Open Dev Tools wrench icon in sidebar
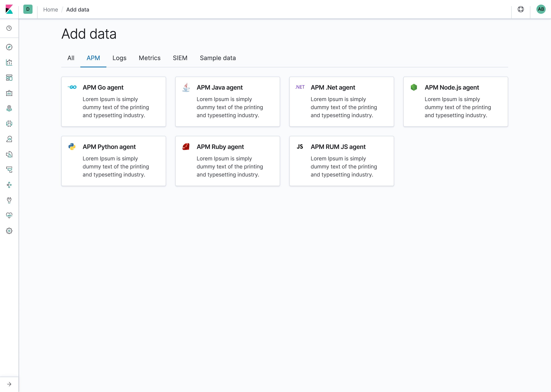Screen dimensions: 551x392 pyautogui.click(x=9, y=200)
